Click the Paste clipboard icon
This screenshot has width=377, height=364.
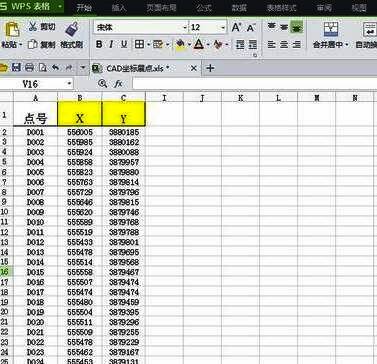(x=12, y=29)
